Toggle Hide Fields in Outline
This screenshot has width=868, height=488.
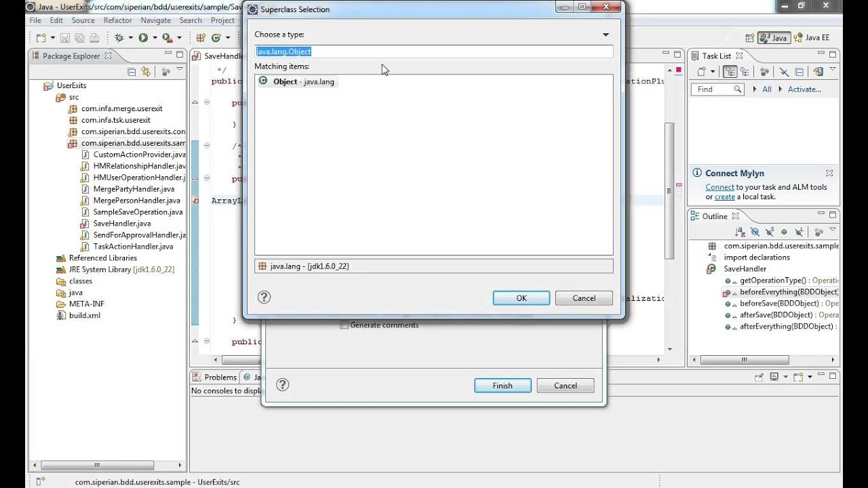point(755,232)
